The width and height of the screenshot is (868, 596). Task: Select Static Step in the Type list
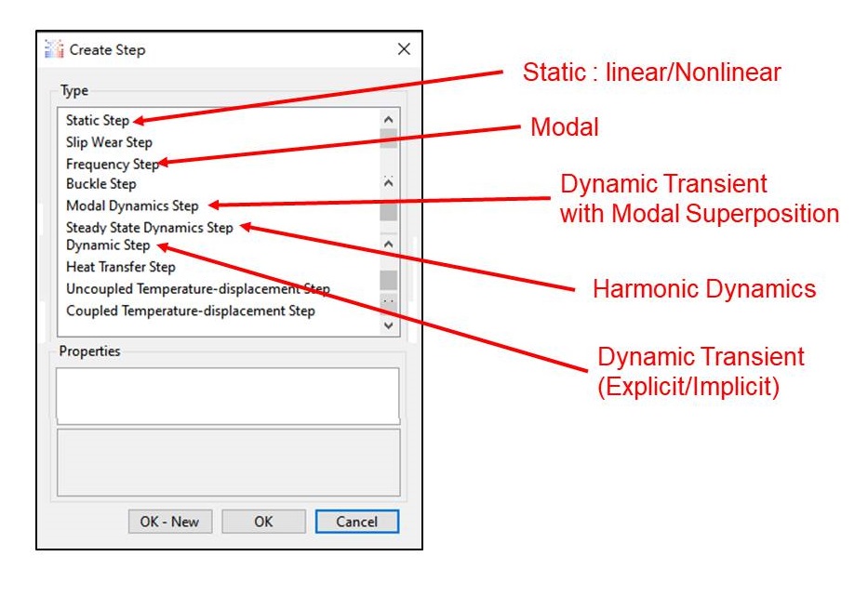point(97,120)
